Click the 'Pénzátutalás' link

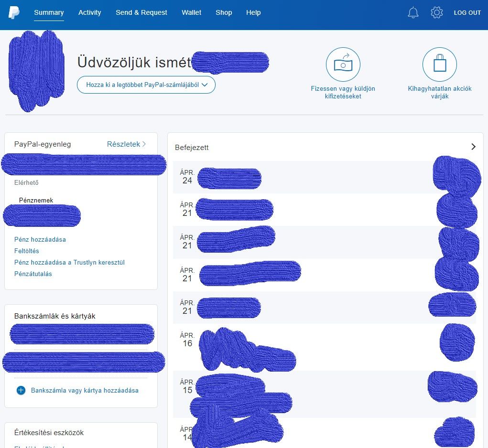click(33, 274)
